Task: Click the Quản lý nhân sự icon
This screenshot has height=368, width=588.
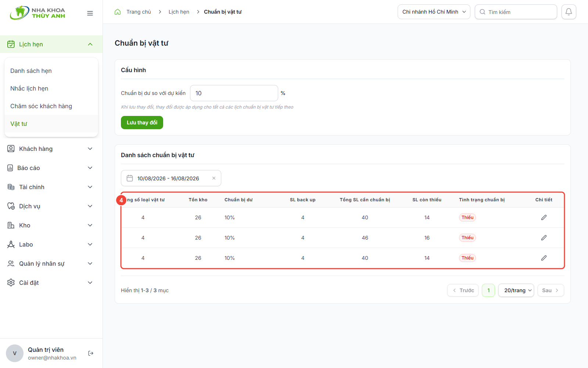Action: pyautogui.click(x=11, y=263)
